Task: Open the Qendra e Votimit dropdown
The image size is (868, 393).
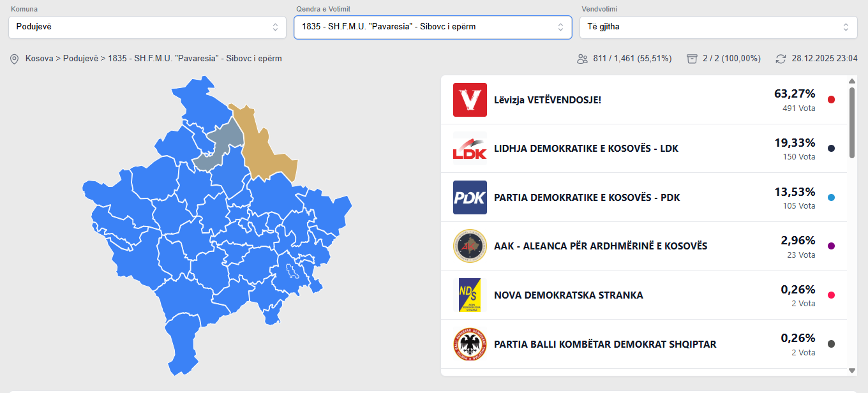Action: 433,27
